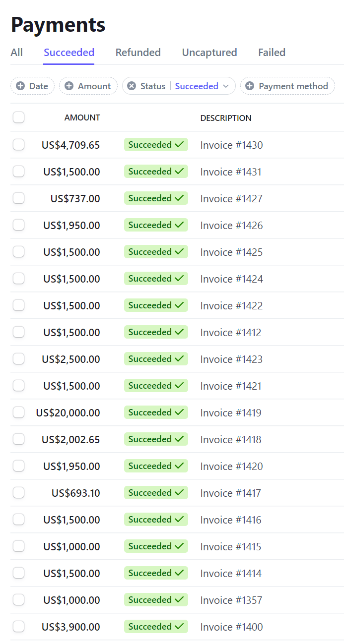
Task: Click the Succeeded badge for Invoice #1427
Action: [156, 198]
